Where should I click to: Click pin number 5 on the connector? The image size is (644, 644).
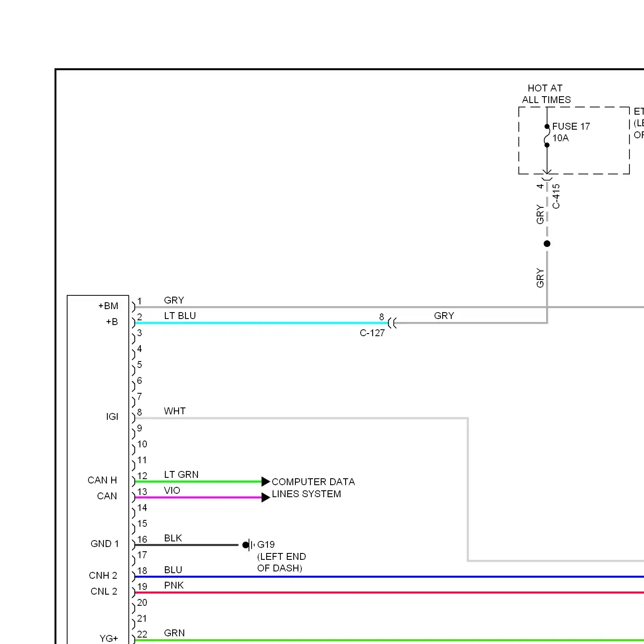click(140, 365)
